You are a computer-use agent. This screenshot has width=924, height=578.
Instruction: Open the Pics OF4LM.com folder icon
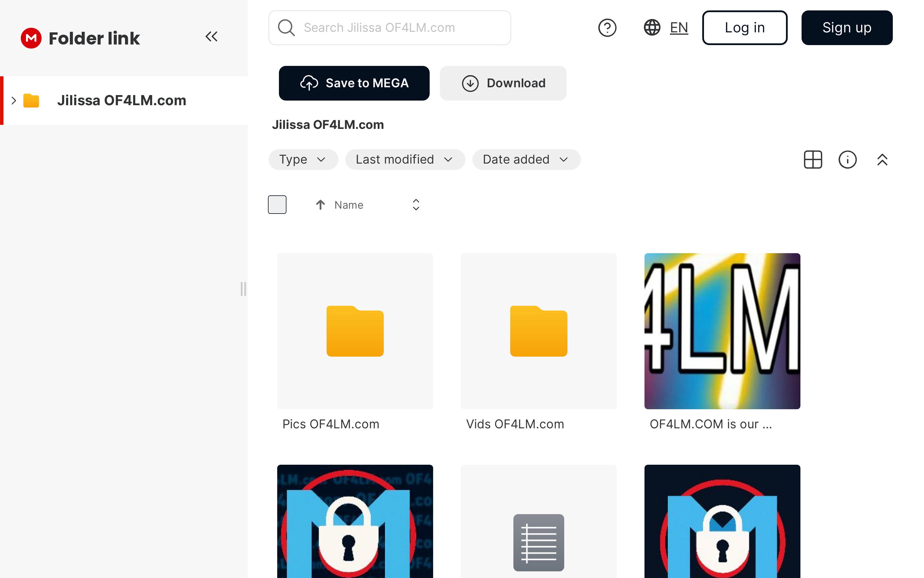click(x=355, y=331)
